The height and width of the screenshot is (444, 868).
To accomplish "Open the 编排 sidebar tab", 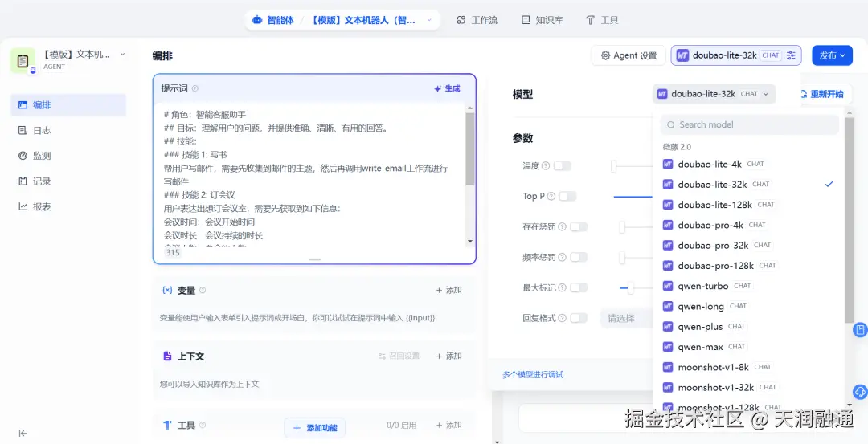I will coord(68,105).
